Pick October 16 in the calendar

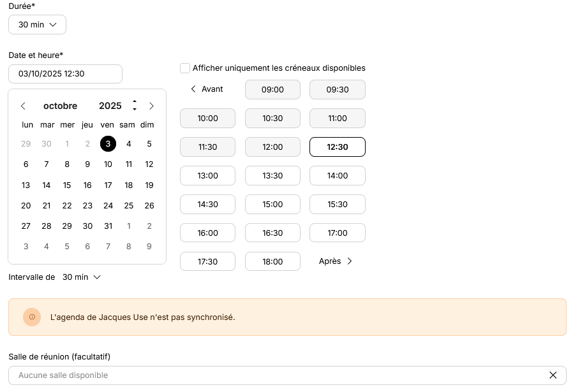pyautogui.click(x=87, y=185)
